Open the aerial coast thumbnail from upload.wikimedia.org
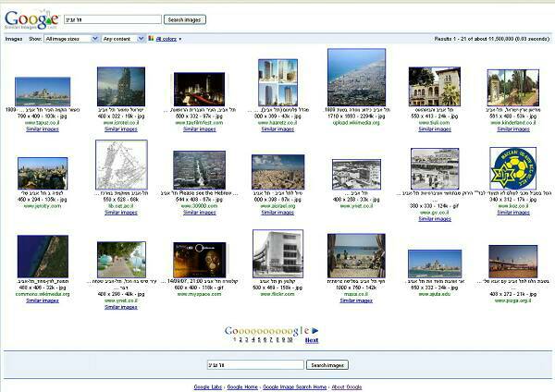 356,78
